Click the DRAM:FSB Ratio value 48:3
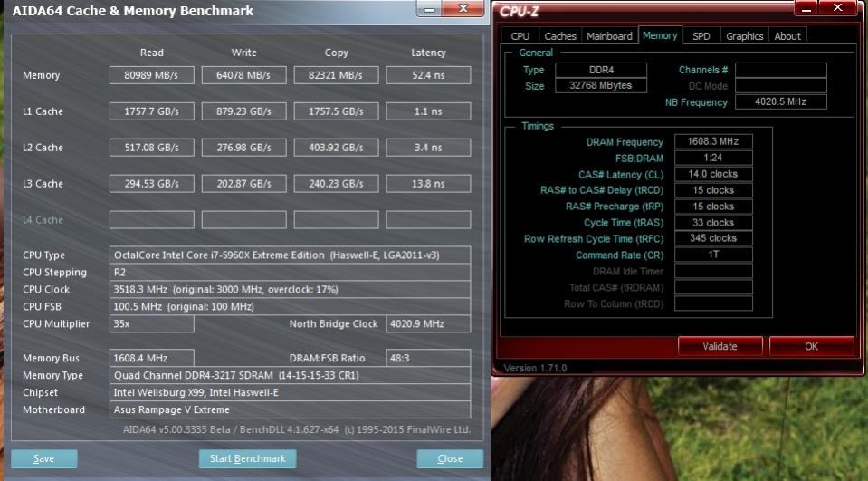 (428, 358)
